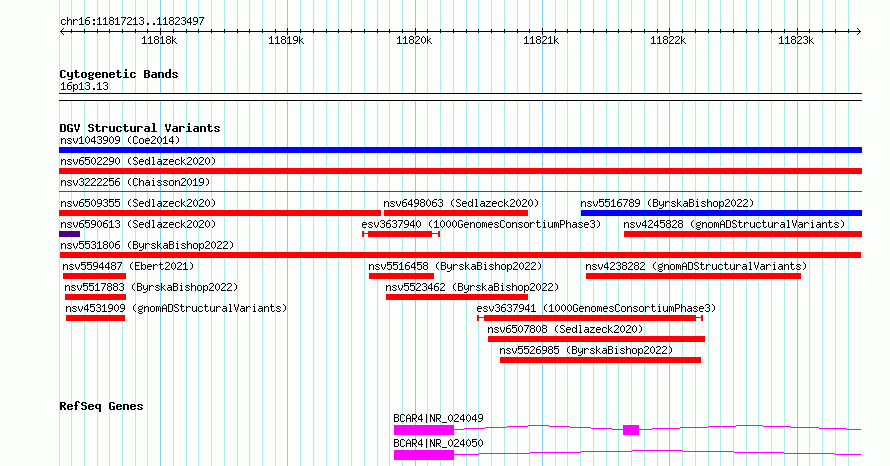Open nsv5523462 (ByrskaBishop2022) variant

[472, 287]
